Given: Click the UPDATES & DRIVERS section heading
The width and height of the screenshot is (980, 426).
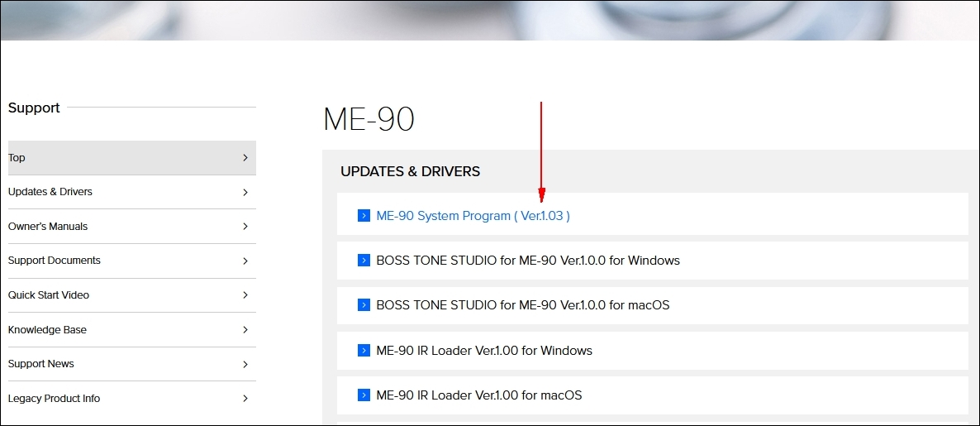Looking at the screenshot, I should 410,171.
